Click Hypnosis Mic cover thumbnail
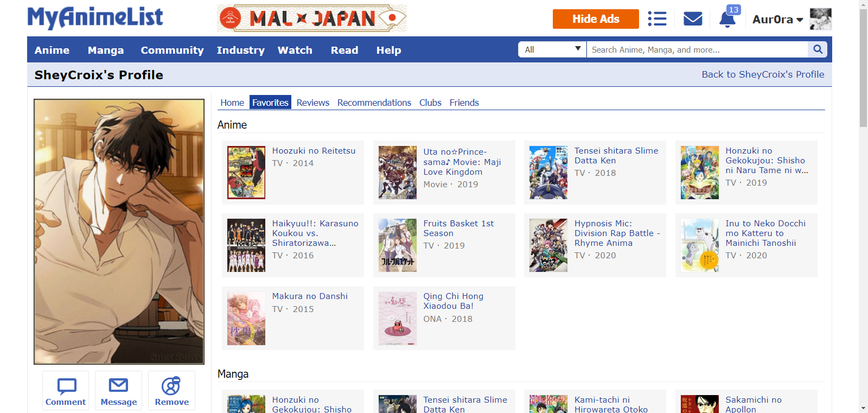 [548, 245]
